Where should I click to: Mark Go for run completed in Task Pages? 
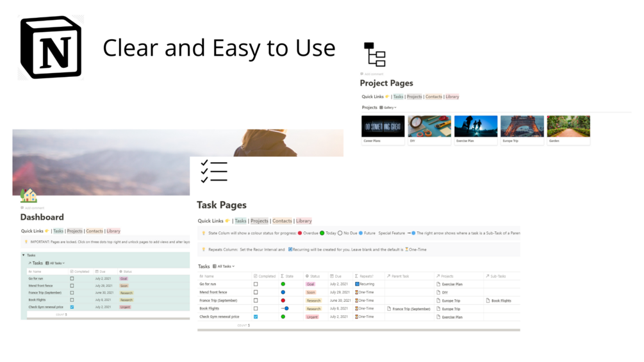tap(256, 284)
